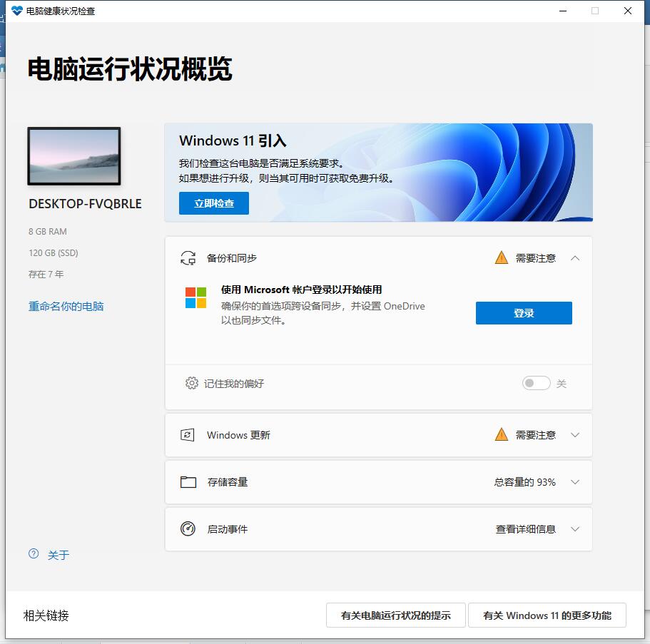The height and width of the screenshot is (644, 650).
Task: Click the 启动事件 section label
Action: pyautogui.click(x=228, y=529)
